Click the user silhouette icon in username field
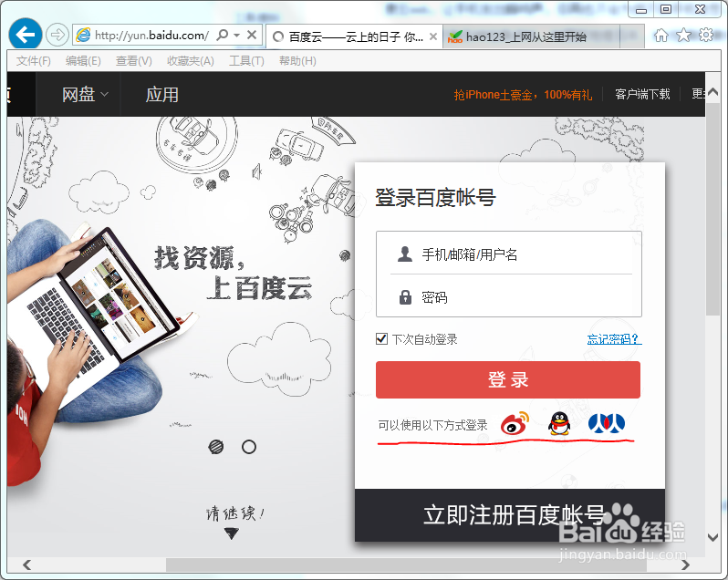728x580 pixels. click(x=405, y=254)
